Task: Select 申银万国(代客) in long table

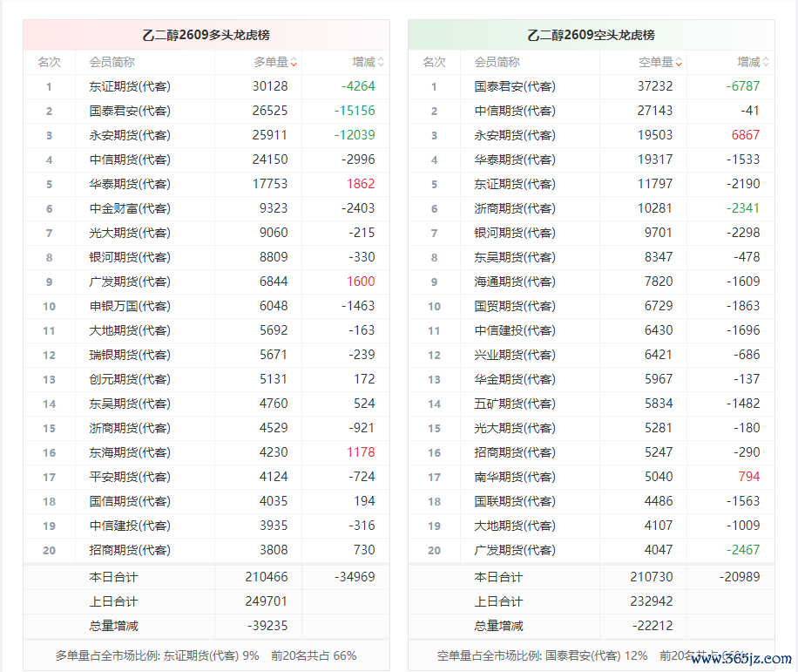Action: (x=130, y=307)
